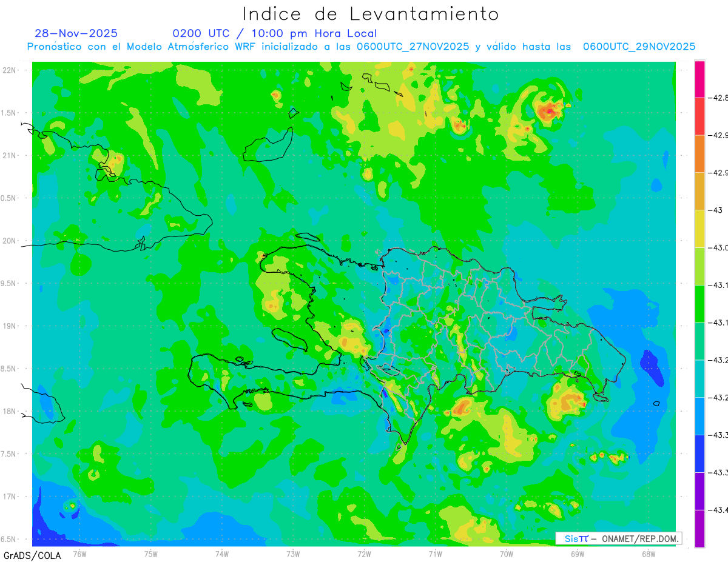The height and width of the screenshot is (562, 728).
Task: Click the "-43.4" color bar value
Action: click(719, 510)
